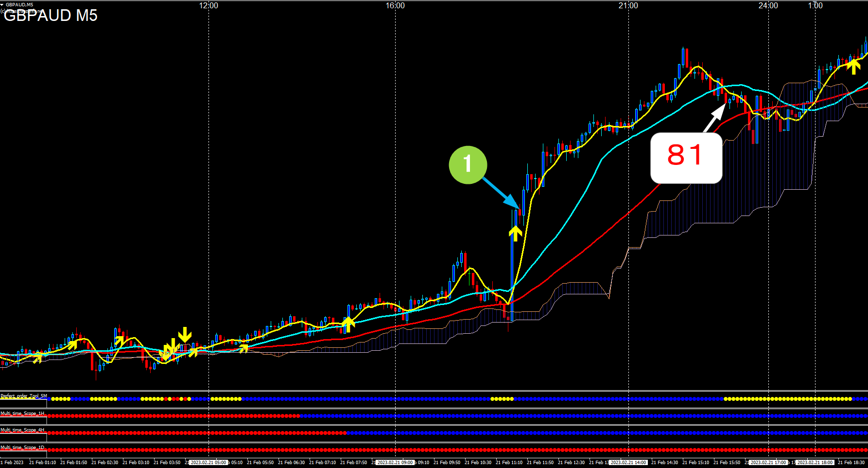Click the 21 Feb 01:50 axis label
Image resolution: width=868 pixels, height=468 pixels.
coord(73,463)
